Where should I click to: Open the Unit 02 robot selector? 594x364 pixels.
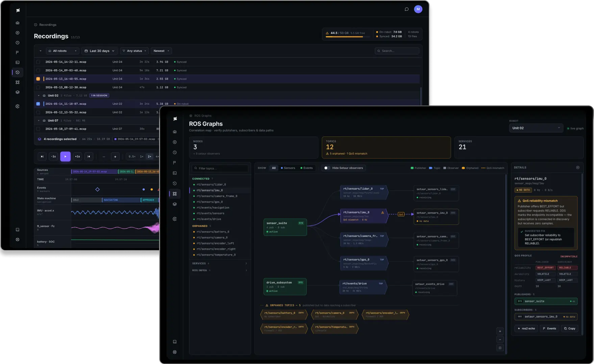(x=536, y=128)
